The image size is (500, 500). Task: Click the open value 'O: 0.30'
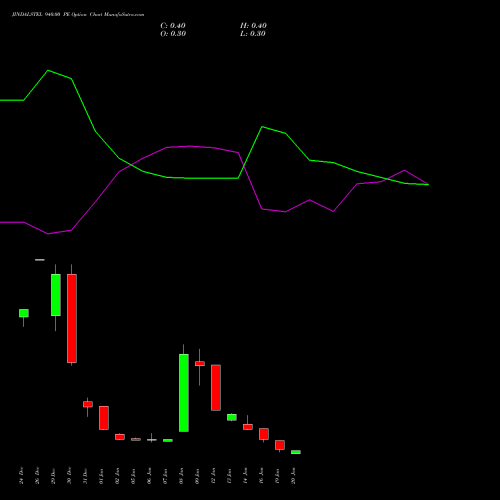pos(173,34)
